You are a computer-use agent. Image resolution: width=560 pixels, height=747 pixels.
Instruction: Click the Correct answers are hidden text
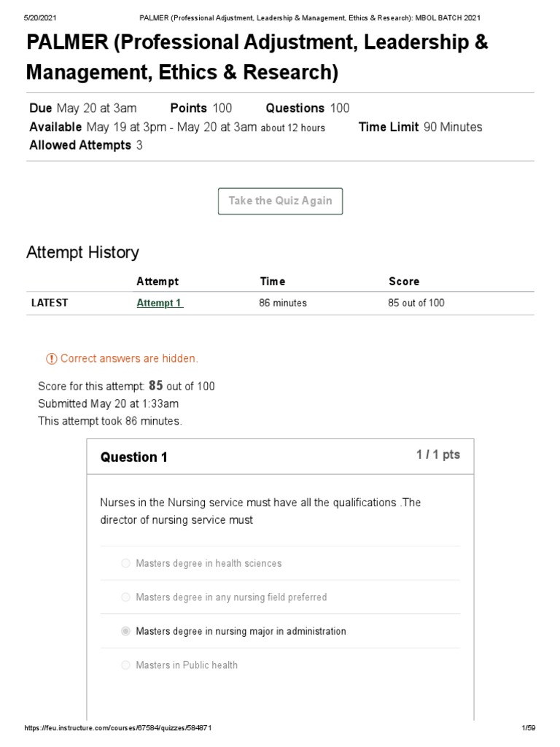pyautogui.click(x=129, y=358)
